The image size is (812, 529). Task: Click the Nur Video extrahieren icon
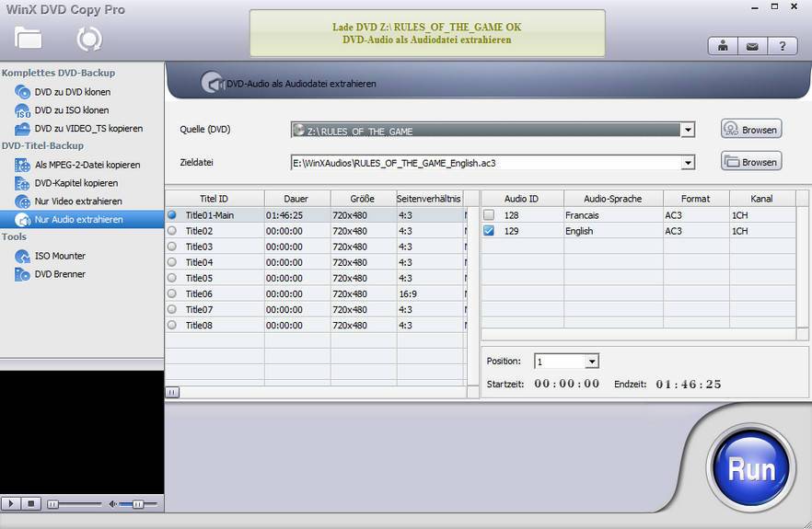coord(23,201)
